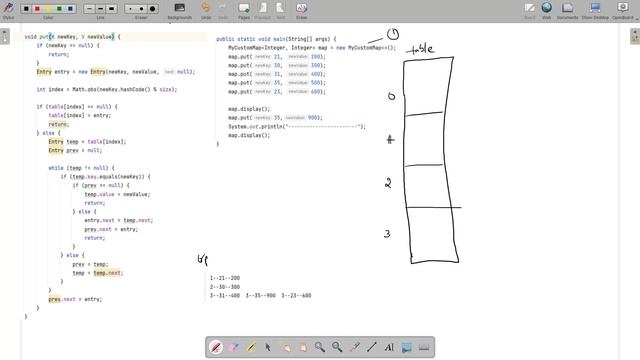The height and width of the screenshot is (360, 640).
Task: Click the output text '1--21--200'
Action: pyautogui.click(x=225, y=278)
